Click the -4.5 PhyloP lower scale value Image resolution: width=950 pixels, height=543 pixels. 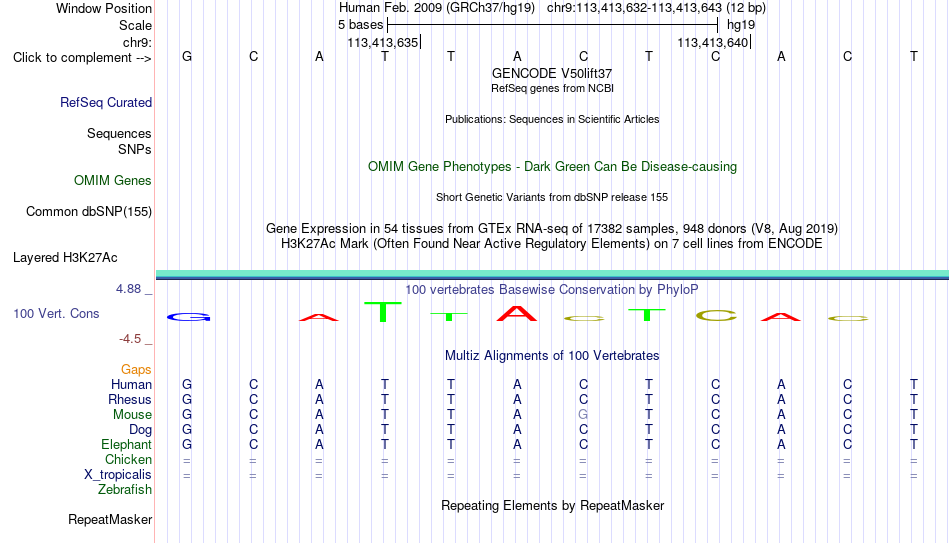click(130, 339)
